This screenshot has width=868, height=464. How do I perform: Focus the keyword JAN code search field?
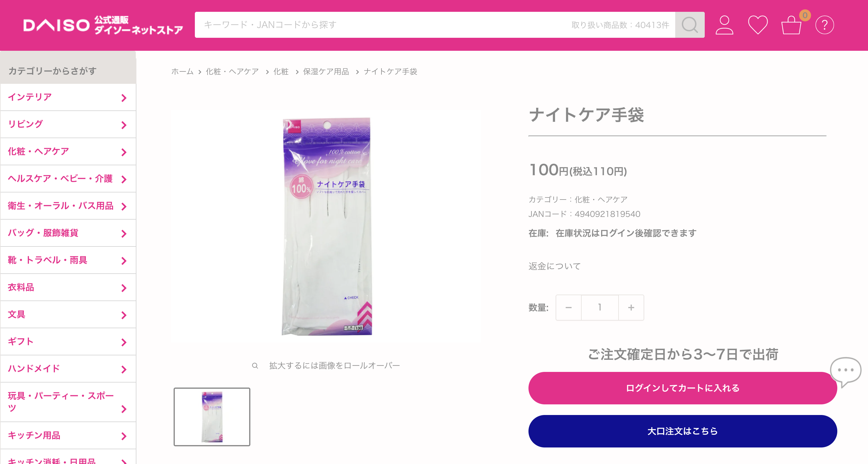tap(435, 25)
